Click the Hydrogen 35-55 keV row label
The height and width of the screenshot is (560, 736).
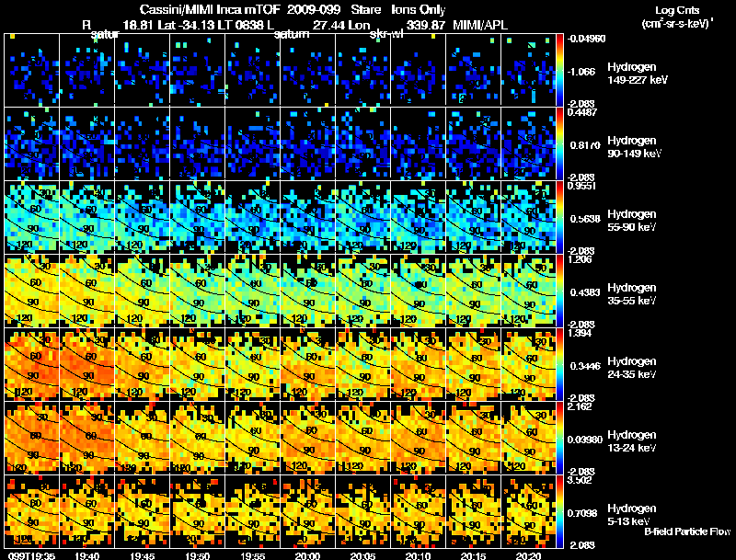click(632, 294)
